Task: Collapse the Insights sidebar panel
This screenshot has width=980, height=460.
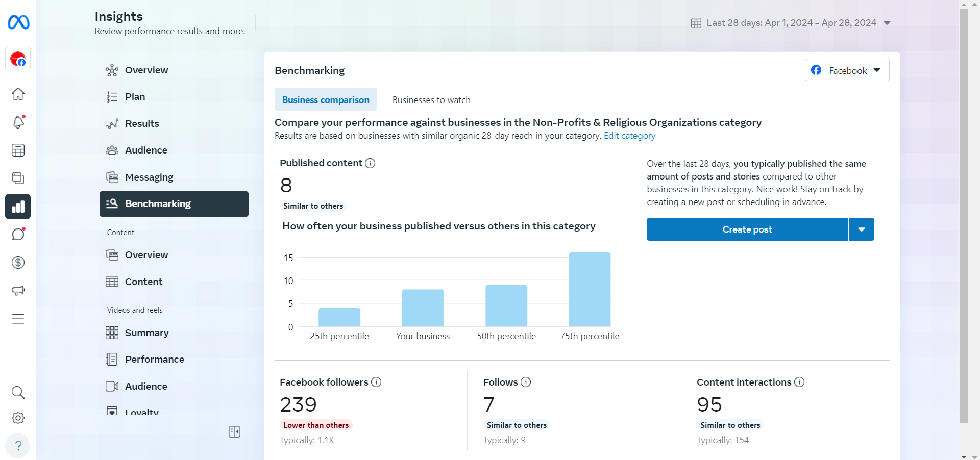Action: [x=234, y=432]
